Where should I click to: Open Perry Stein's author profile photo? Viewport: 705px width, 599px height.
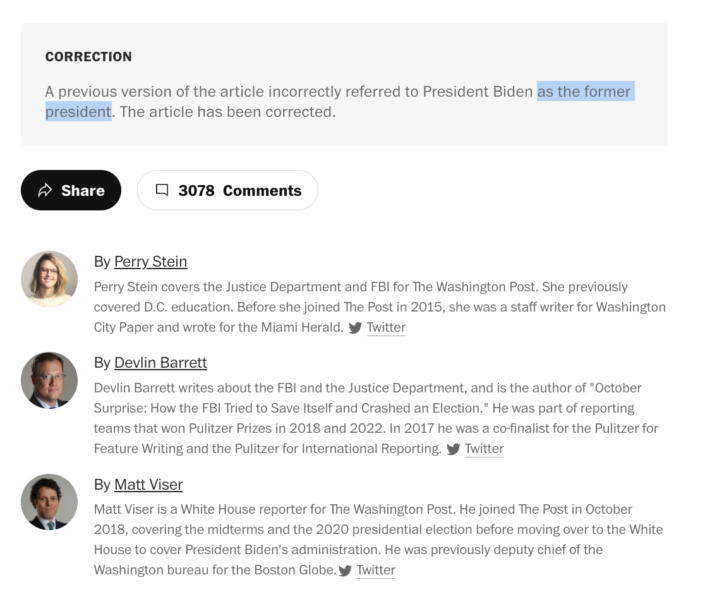(x=49, y=279)
